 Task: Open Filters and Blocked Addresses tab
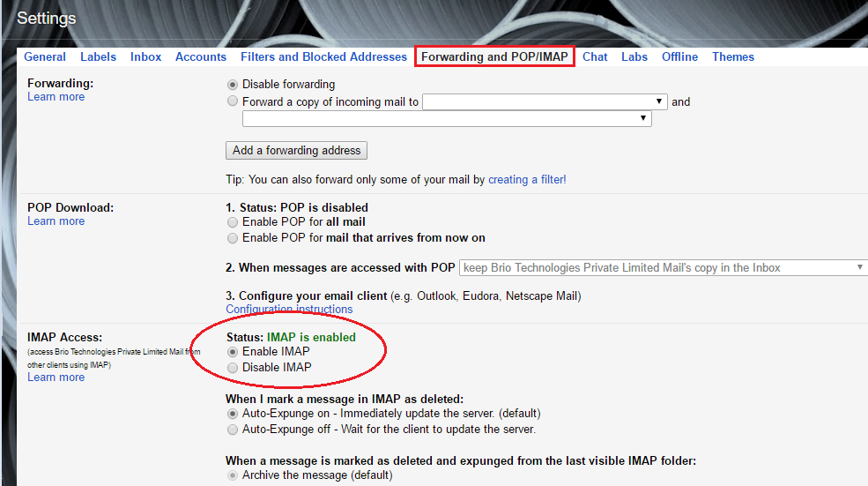coord(323,56)
